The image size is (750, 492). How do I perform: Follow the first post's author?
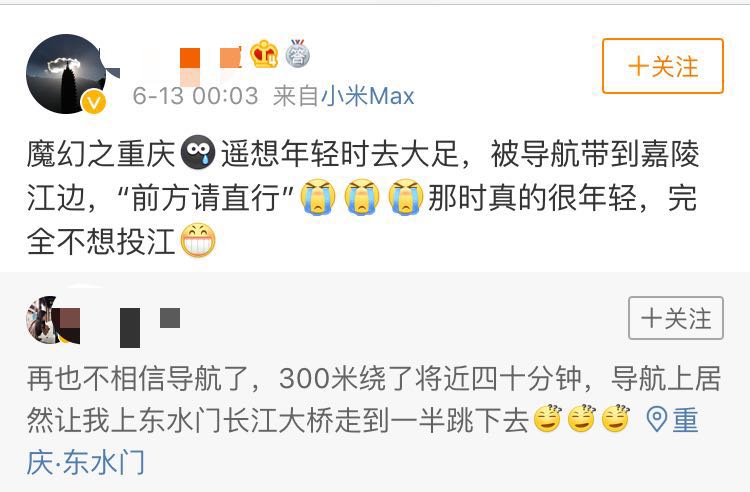pyautogui.click(x=662, y=66)
